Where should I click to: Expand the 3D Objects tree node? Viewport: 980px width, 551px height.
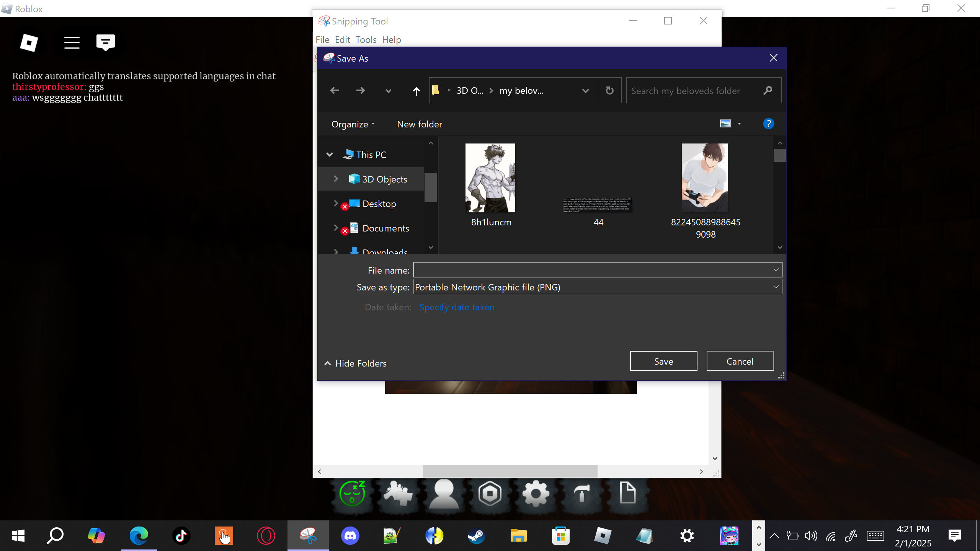point(336,179)
